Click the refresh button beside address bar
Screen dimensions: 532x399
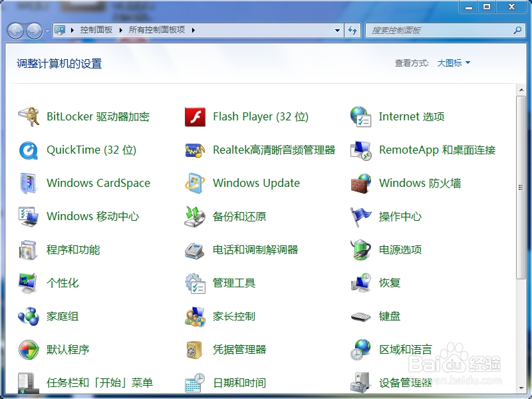tap(352, 30)
